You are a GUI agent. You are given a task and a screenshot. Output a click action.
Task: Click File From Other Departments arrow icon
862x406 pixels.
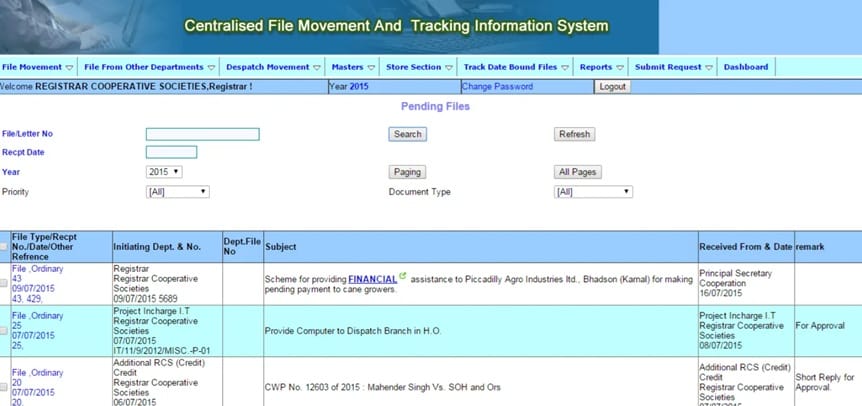click(212, 68)
